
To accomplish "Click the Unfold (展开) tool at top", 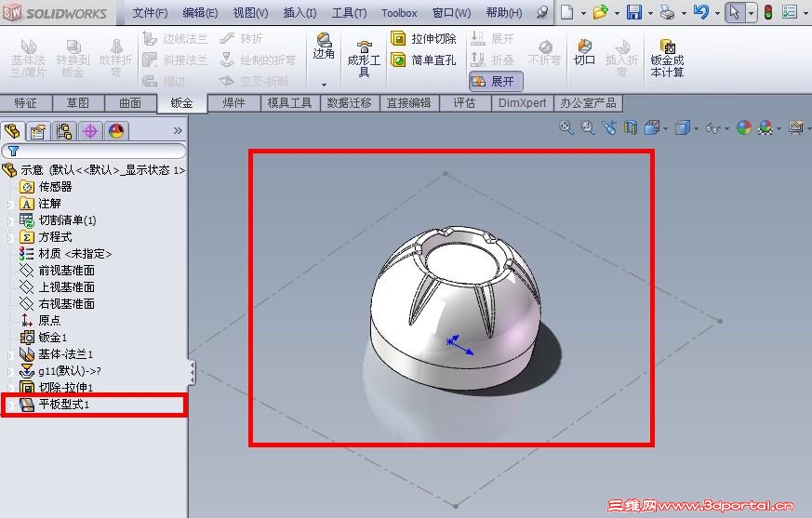I will (492, 39).
